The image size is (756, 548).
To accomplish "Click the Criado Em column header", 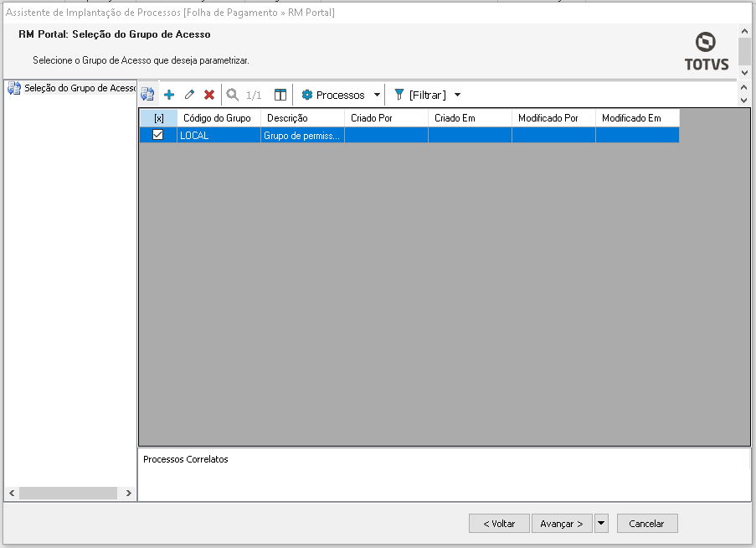I will (470, 118).
